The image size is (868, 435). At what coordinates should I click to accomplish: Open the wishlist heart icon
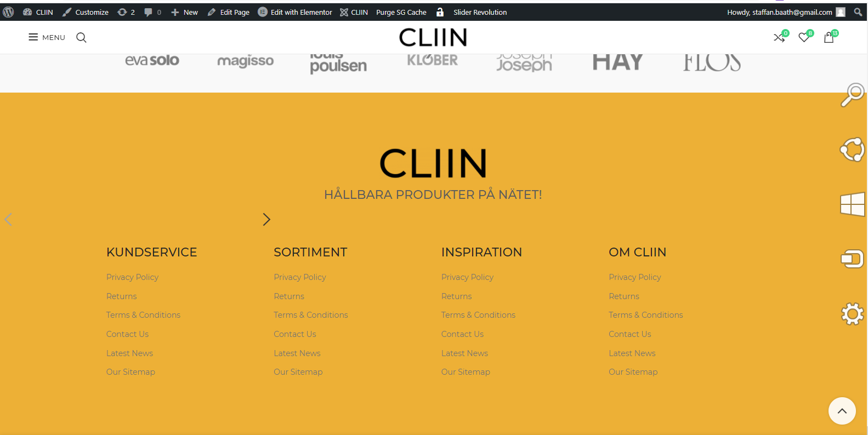(x=804, y=37)
